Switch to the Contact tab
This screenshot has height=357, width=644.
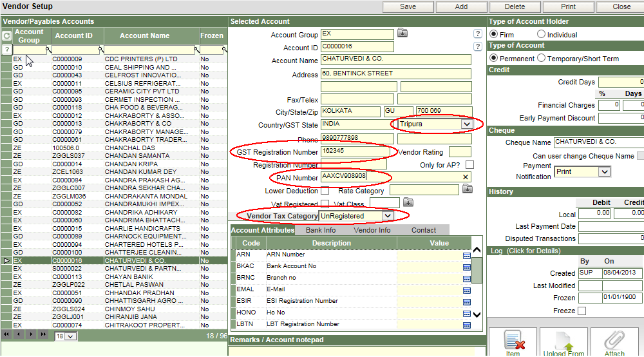pos(424,230)
